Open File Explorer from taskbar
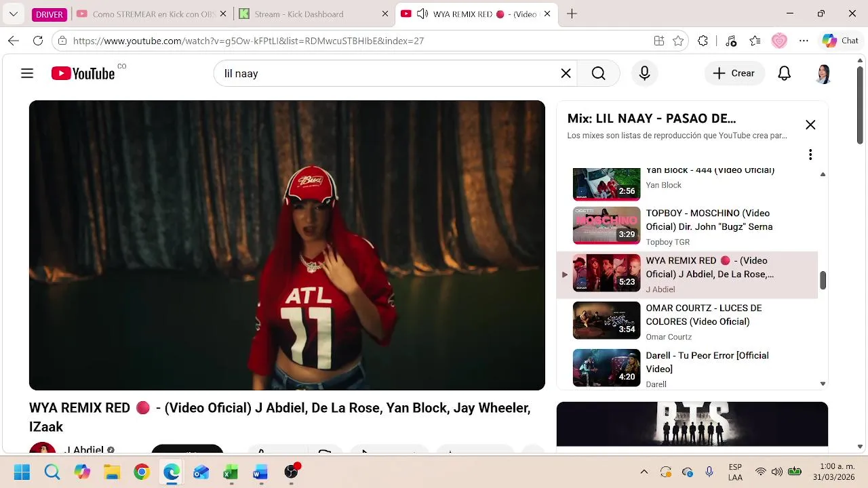This screenshot has height=488, width=868. click(x=112, y=472)
